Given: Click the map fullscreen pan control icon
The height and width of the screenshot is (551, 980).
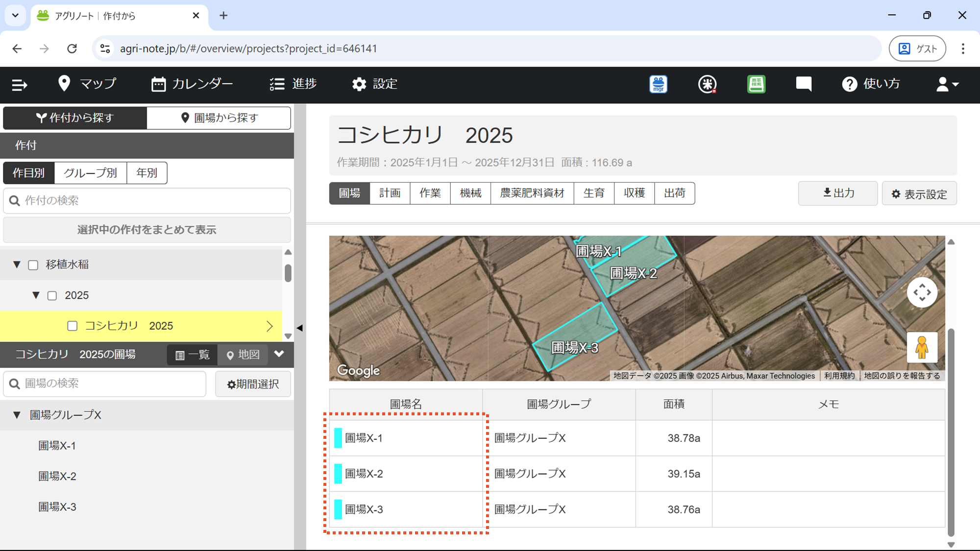Looking at the screenshot, I should [x=922, y=292].
